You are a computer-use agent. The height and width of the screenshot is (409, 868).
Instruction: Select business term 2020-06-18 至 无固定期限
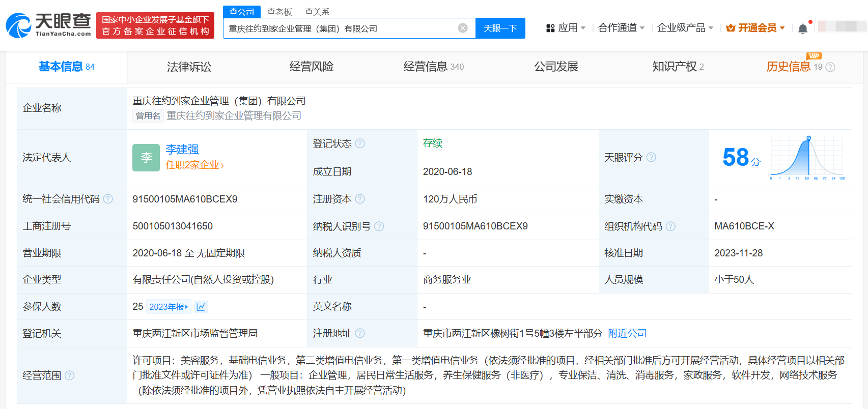click(189, 253)
